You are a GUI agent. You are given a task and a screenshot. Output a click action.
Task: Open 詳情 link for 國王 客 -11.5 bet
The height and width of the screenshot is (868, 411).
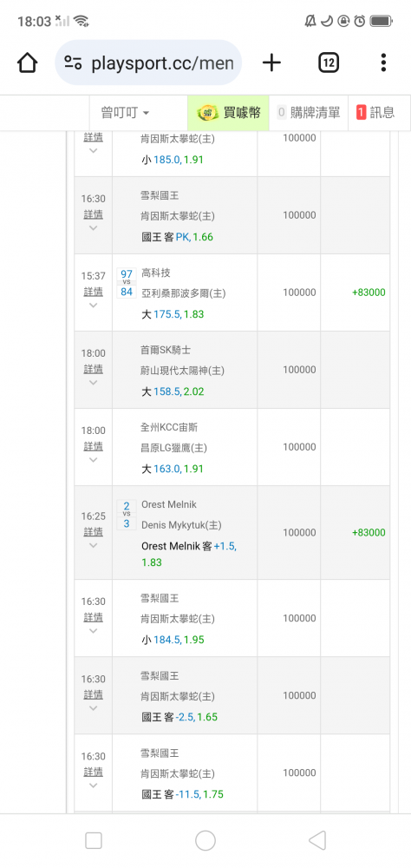pos(93,772)
